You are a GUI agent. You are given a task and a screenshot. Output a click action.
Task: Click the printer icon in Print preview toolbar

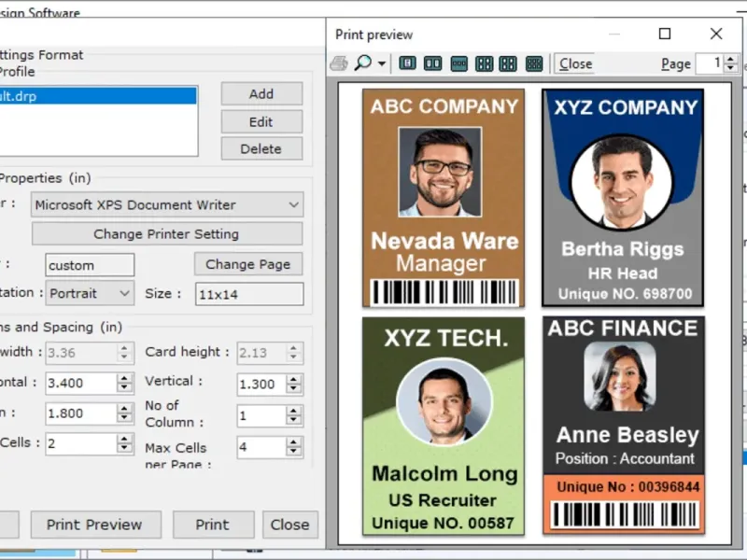pos(339,63)
